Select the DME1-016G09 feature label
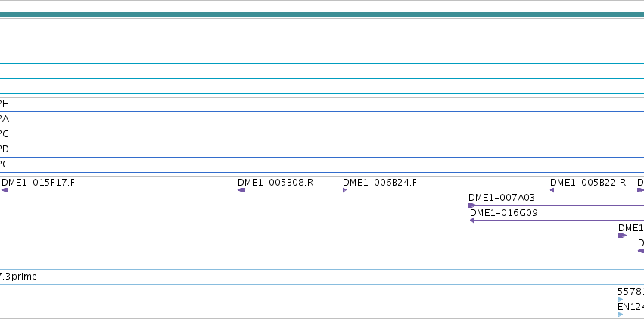The image size is (644, 319). pos(503,212)
